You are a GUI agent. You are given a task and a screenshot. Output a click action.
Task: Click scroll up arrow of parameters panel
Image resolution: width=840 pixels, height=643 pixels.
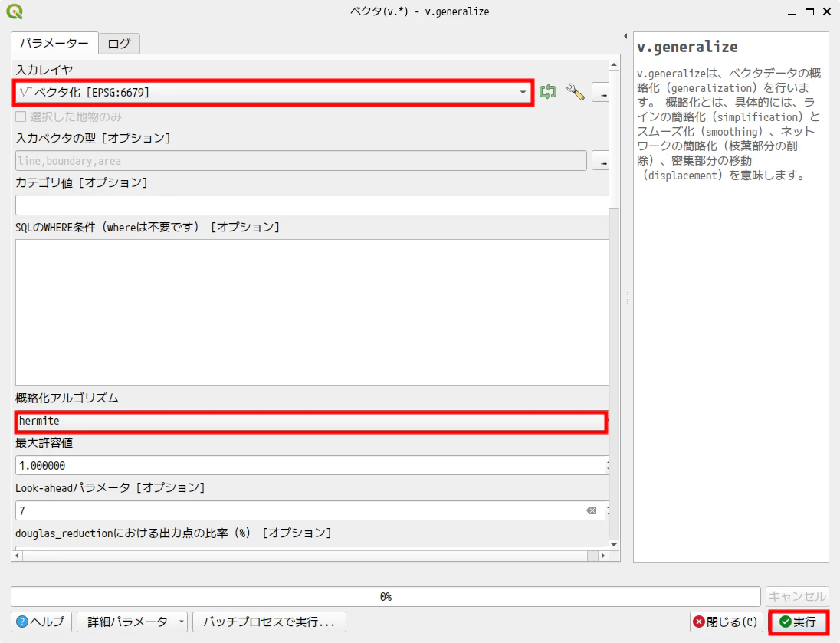point(614,64)
